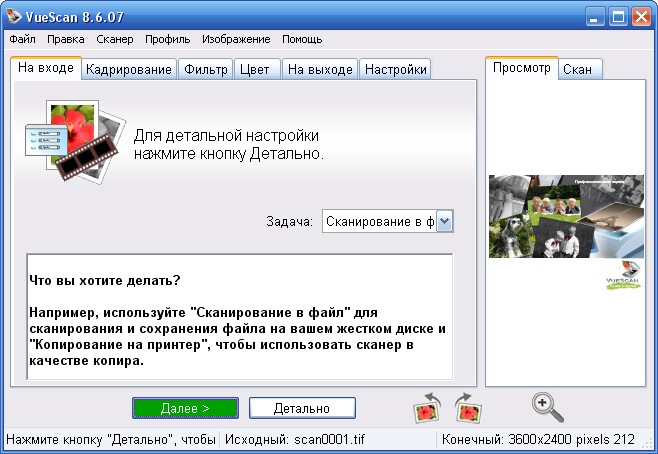Go to the На выходе tab
The image size is (658, 454).
319,69
